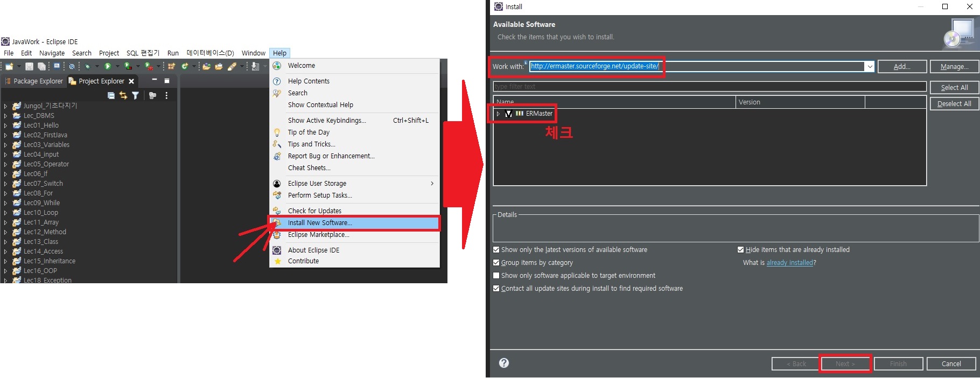Toggle Link with Editor in Project Explorer
The height and width of the screenshot is (378, 980).
click(123, 95)
